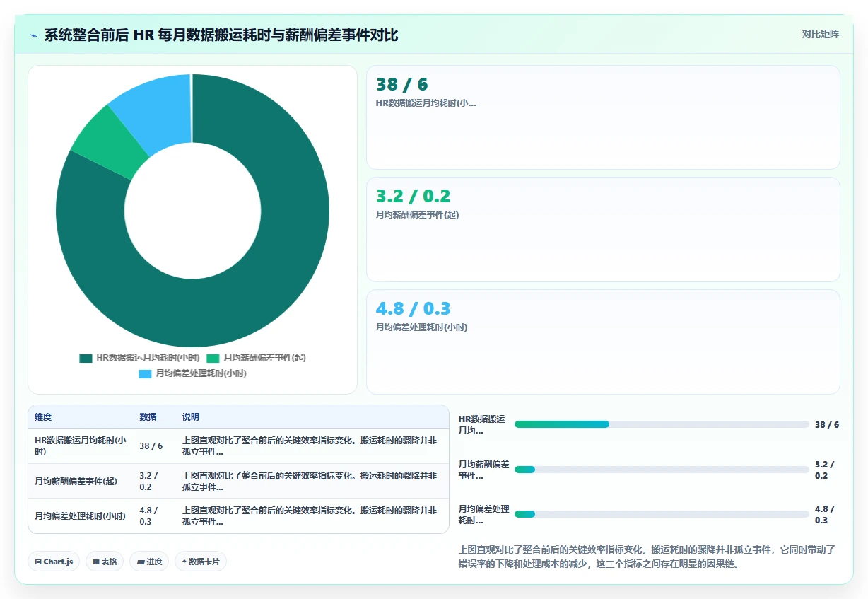Toggle the blue 月均偏差处理耗时 legend item
Image resolution: width=868 pixels, height=599 pixels.
[x=192, y=373]
